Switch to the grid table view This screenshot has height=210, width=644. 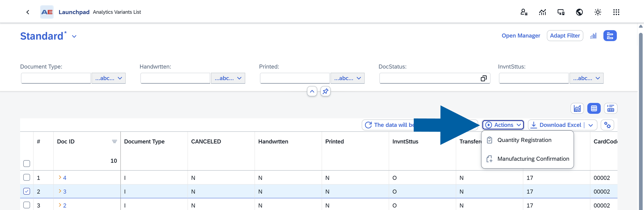click(x=594, y=108)
